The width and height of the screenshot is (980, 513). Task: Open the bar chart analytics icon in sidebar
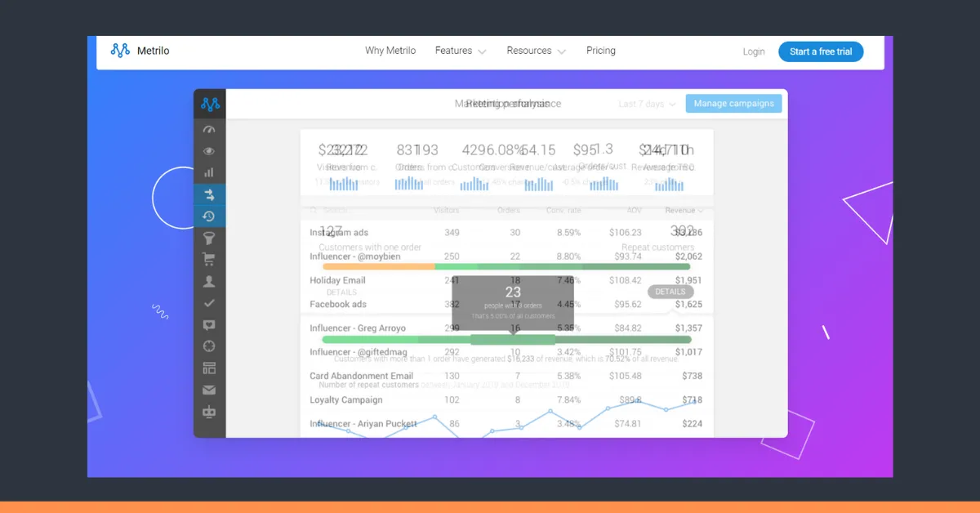(x=209, y=173)
